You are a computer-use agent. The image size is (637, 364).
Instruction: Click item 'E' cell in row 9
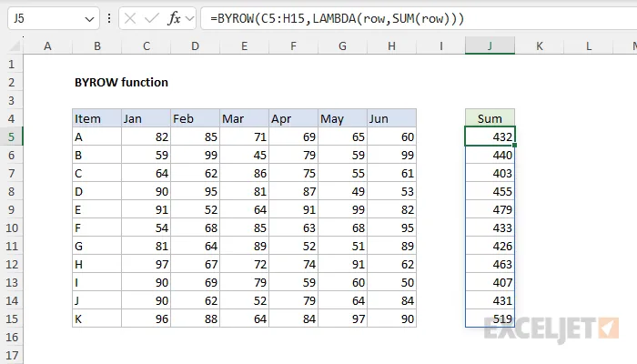97,209
